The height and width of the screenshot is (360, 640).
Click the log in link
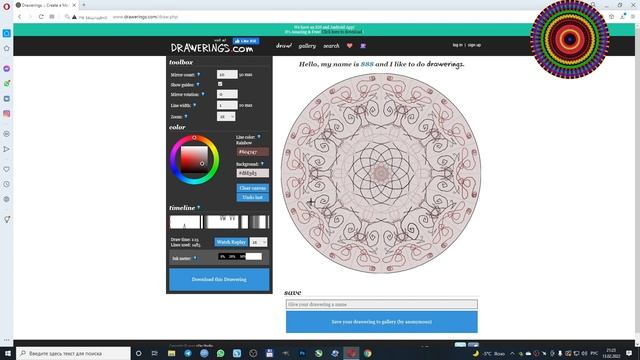tap(458, 45)
